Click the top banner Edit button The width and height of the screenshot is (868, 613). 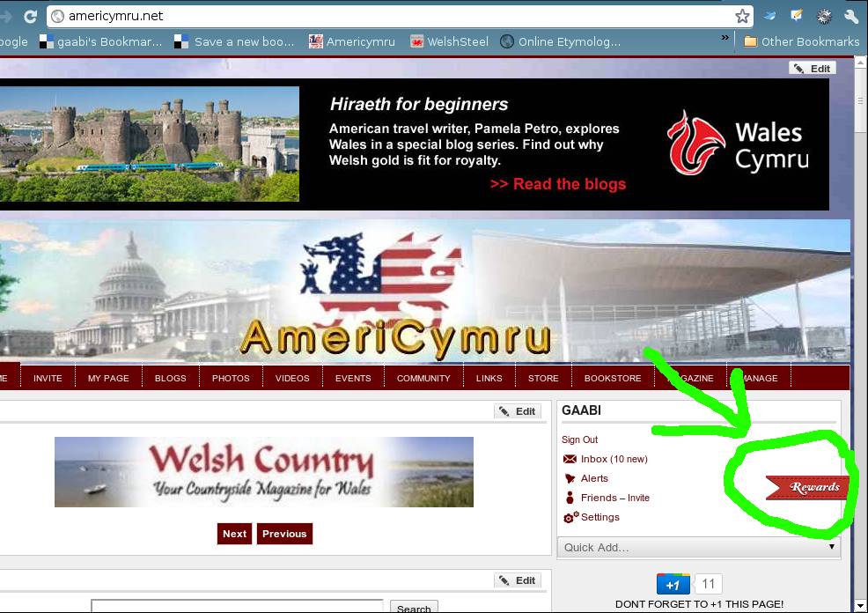pyautogui.click(x=813, y=68)
